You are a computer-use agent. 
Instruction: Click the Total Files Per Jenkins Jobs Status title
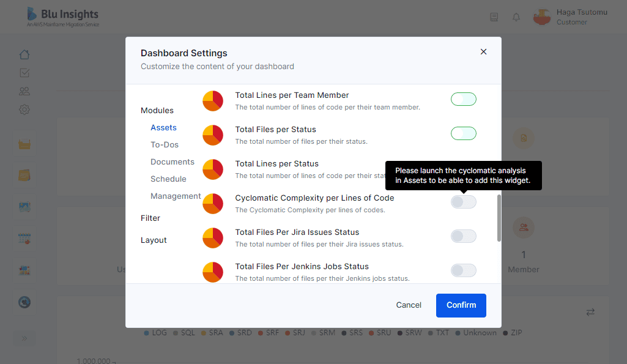pyautogui.click(x=302, y=266)
